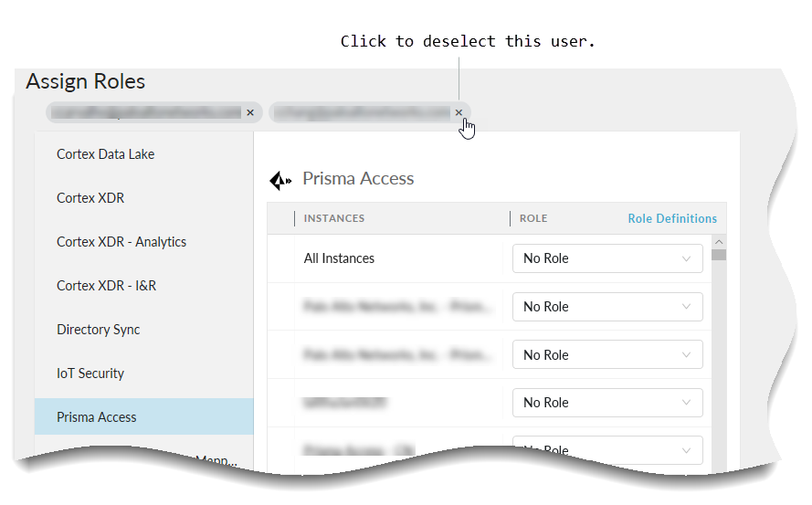The width and height of the screenshot is (812, 505).
Task: Choose Cortex XDR - I&R entry
Action: 106,286
